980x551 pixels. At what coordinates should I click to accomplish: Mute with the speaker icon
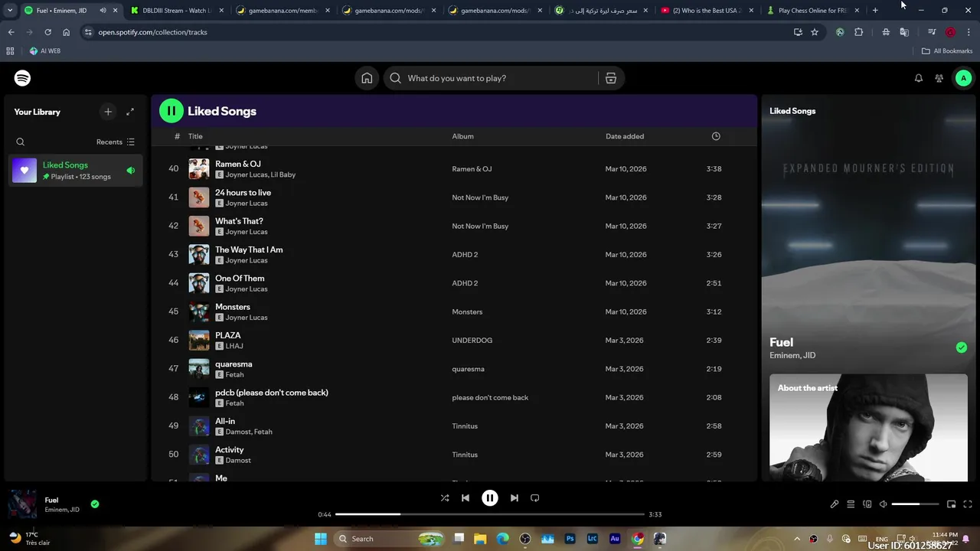884,504
